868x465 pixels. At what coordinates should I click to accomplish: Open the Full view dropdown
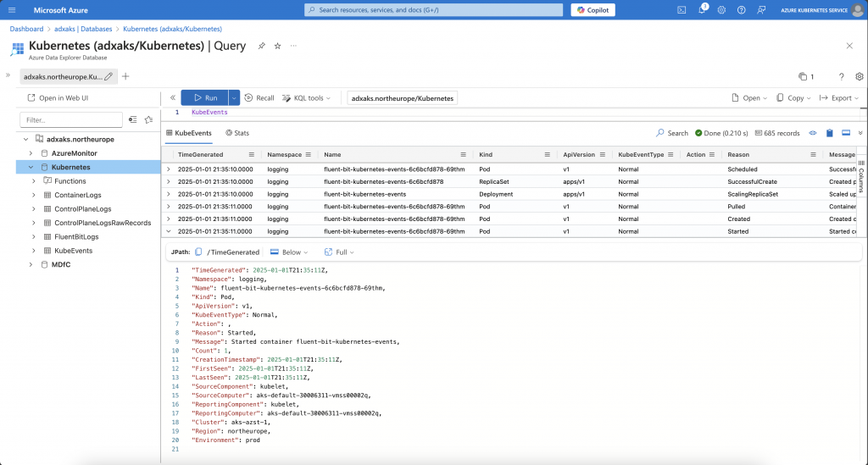pyautogui.click(x=339, y=252)
